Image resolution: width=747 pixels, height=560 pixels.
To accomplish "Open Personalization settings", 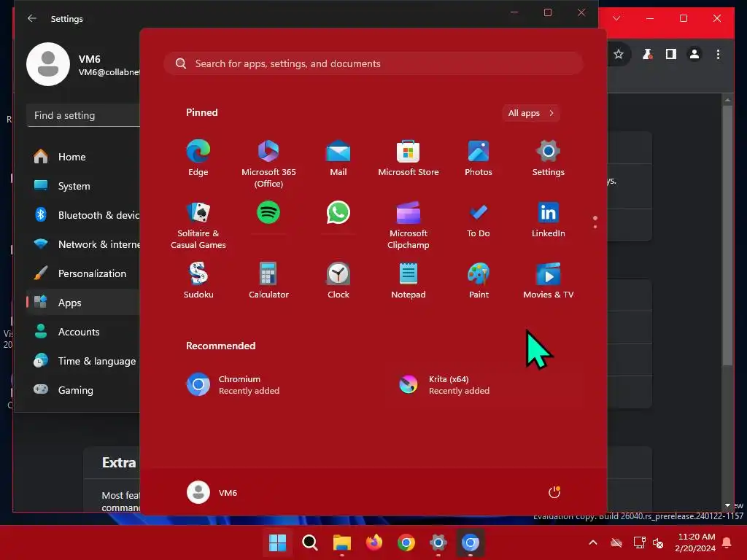I will tap(83, 273).
